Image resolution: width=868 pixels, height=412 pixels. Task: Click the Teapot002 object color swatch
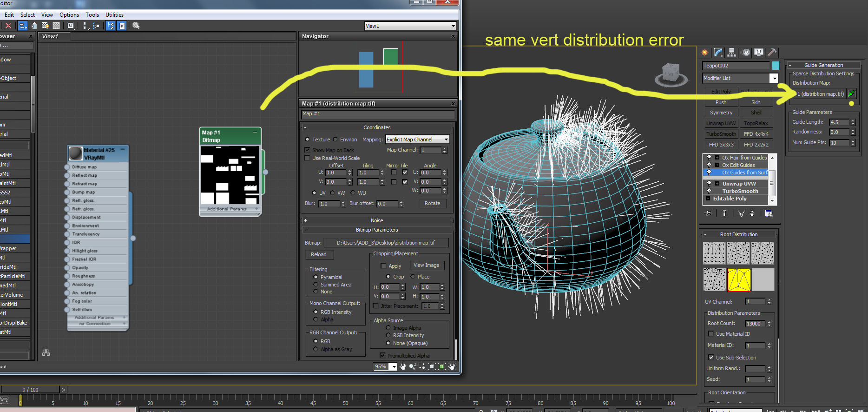point(776,66)
